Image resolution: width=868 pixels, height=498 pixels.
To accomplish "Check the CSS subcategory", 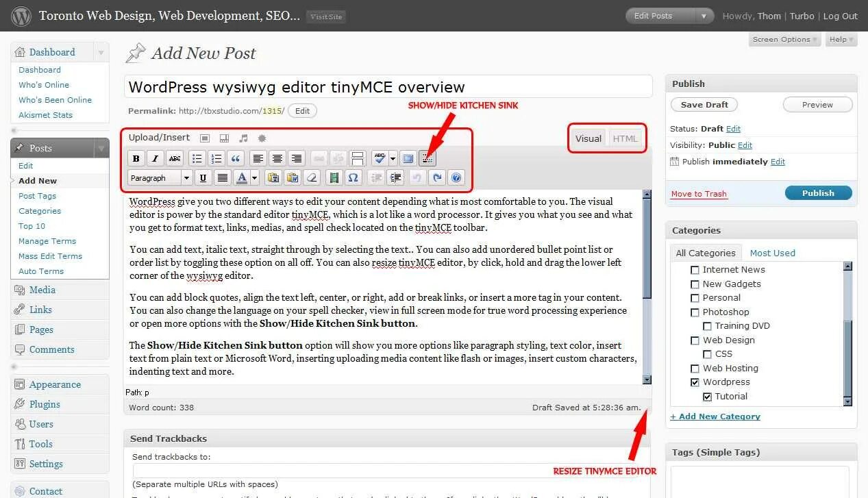I will [708, 354].
